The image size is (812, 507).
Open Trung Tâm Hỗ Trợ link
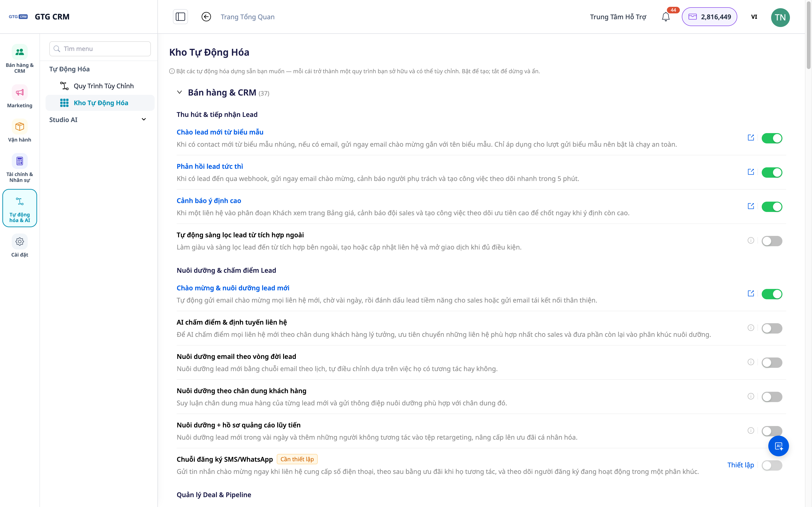[x=618, y=17]
